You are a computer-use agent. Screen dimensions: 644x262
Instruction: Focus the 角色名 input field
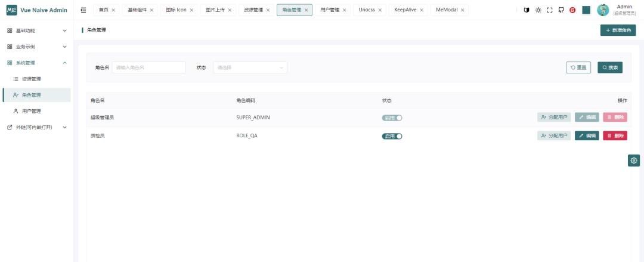point(148,67)
